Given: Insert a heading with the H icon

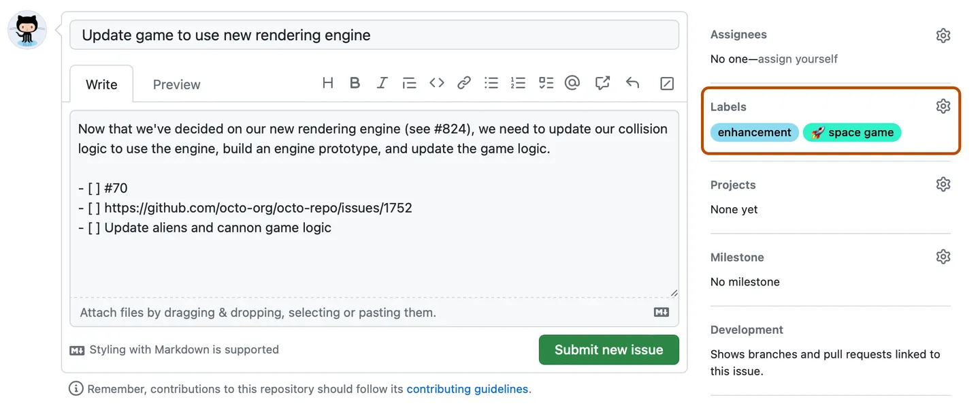Looking at the screenshot, I should (327, 83).
